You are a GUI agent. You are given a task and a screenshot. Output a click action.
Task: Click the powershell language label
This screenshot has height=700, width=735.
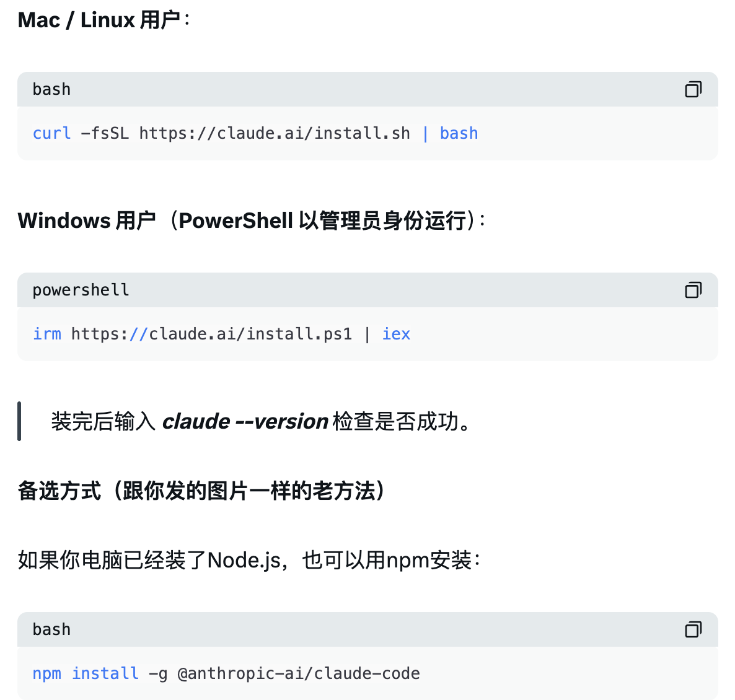pos(81,290)
